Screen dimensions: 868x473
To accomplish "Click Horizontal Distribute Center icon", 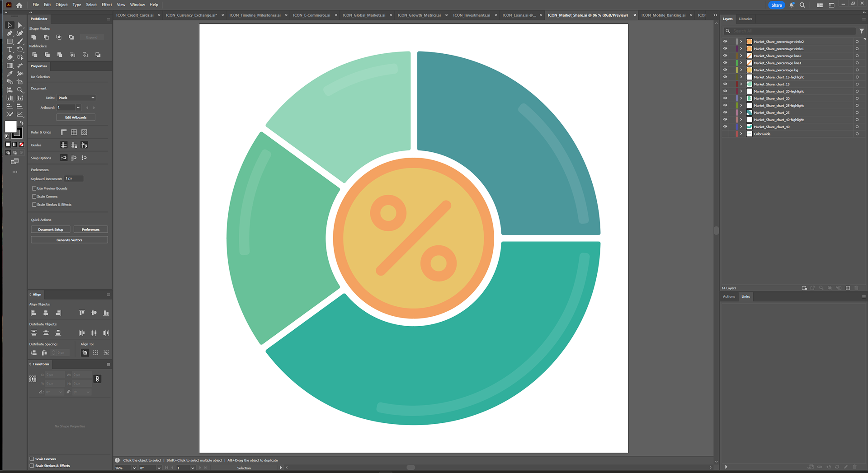I will click(94, 333).
